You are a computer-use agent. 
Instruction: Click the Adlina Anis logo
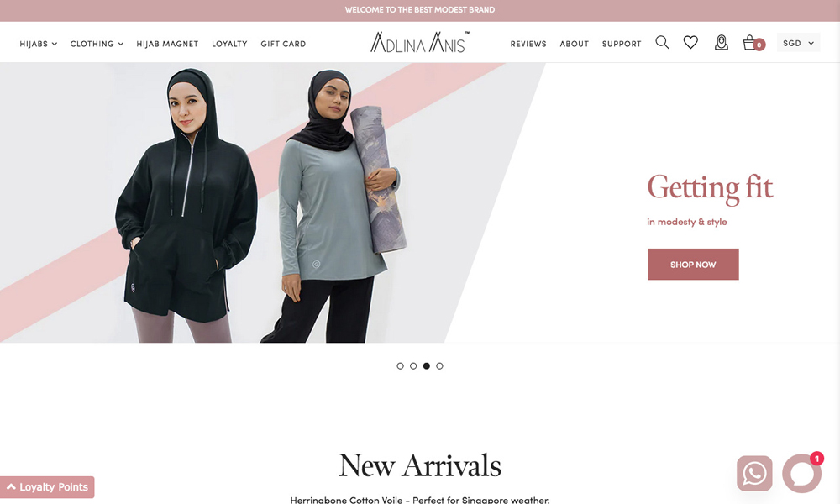coord(419,42)
